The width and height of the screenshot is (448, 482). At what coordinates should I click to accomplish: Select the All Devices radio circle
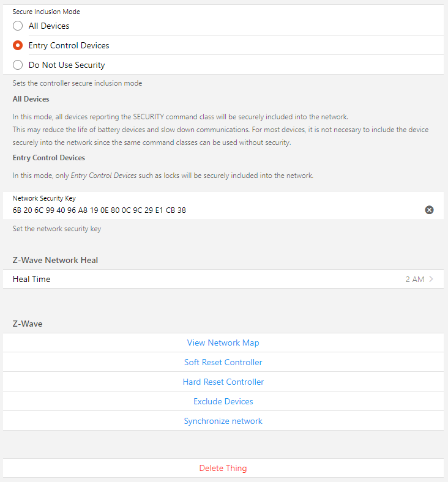(18, 26)
